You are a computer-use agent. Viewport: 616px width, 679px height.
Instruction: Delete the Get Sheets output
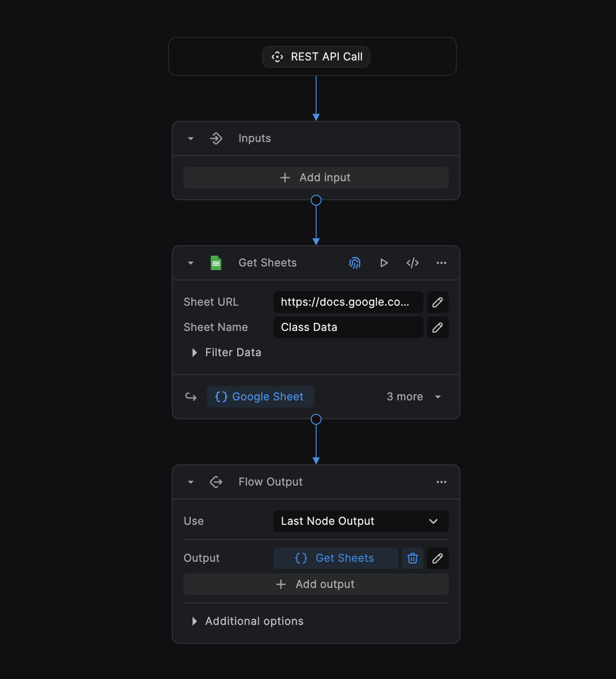(x=413, y=558)
